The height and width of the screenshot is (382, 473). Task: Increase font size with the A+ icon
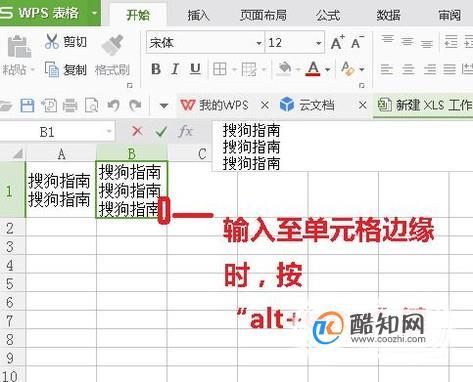click(x=337, y=42)
